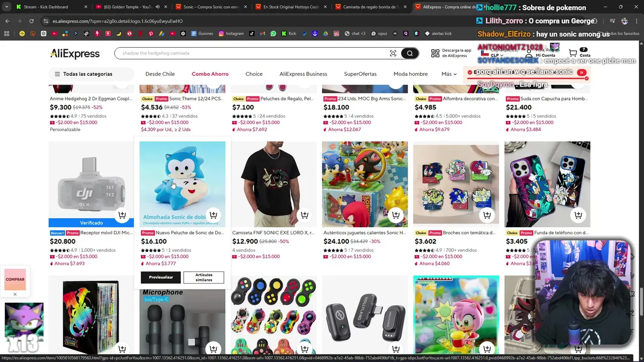
Task: Select the SuperOfertas menu item
Action: tap(360, 74)
